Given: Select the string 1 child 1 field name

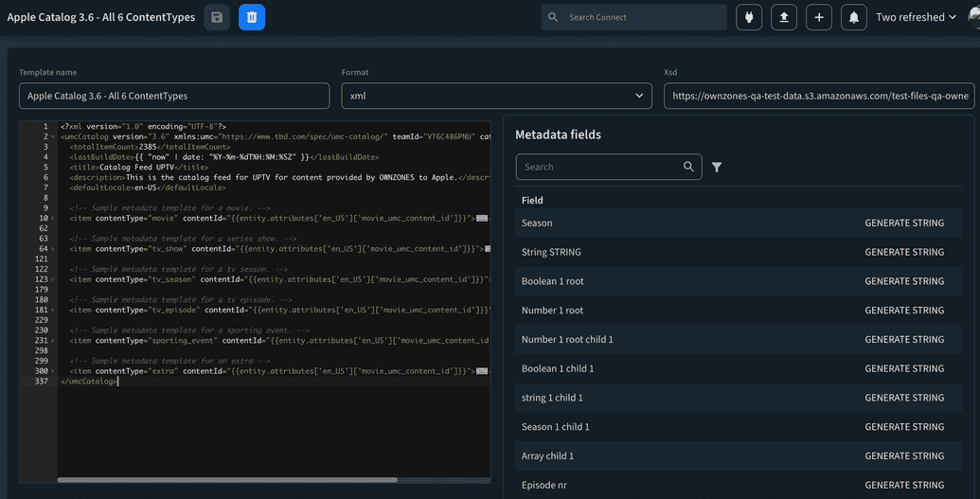Looking at the screenshot, I should tap(552, 398).
